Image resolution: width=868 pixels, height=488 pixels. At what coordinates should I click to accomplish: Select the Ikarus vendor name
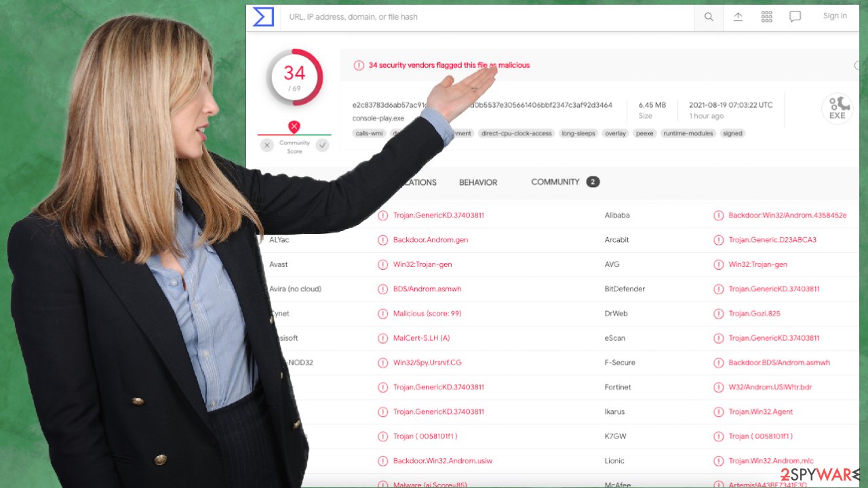(614, 411)
